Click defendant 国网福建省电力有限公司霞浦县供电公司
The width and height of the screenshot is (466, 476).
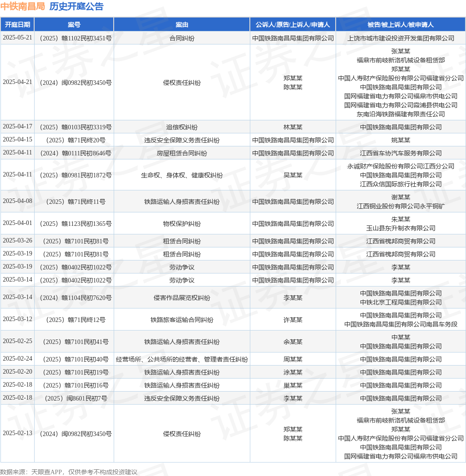point(401,105)
